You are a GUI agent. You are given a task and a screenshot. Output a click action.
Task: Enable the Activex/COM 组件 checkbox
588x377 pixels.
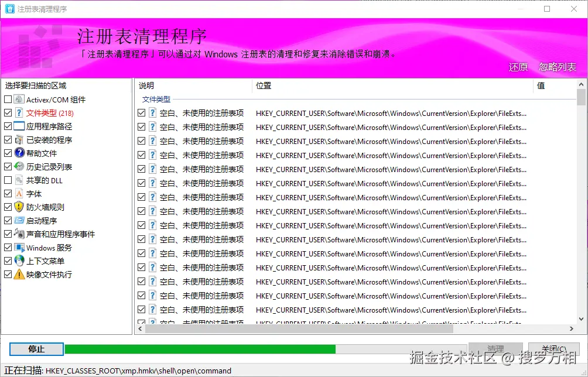click(8, 100)
